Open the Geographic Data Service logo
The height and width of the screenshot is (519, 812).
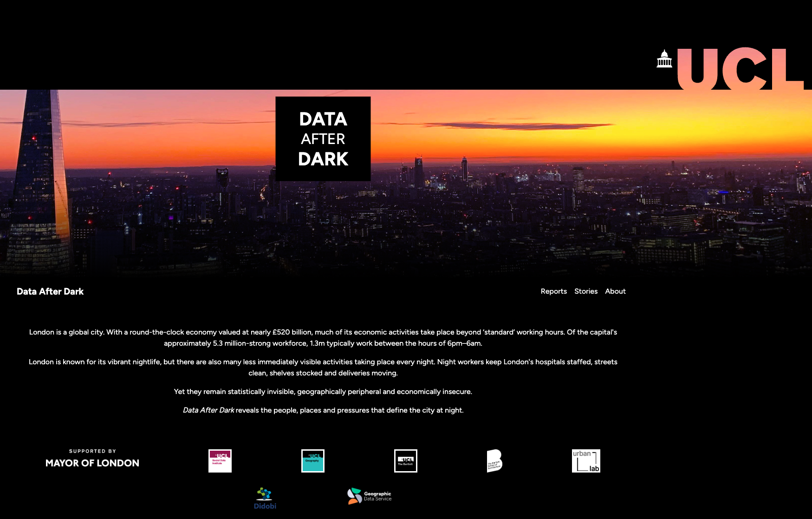click(370, 496)
